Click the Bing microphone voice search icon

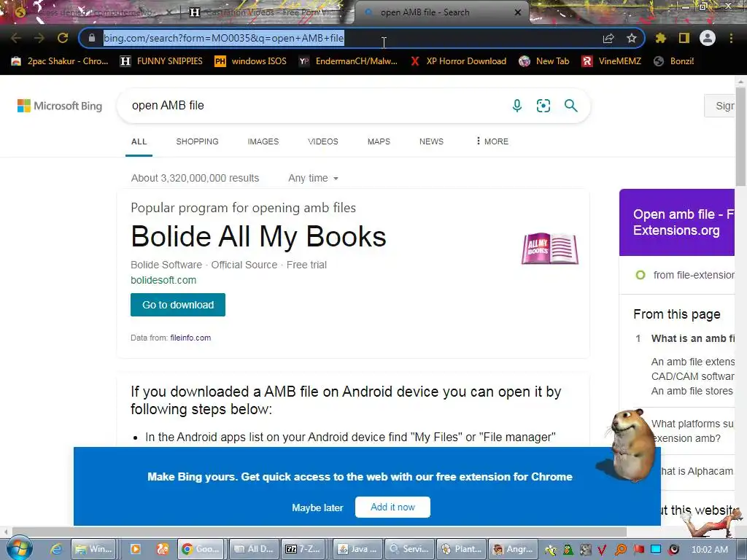[x=517, y=106]
